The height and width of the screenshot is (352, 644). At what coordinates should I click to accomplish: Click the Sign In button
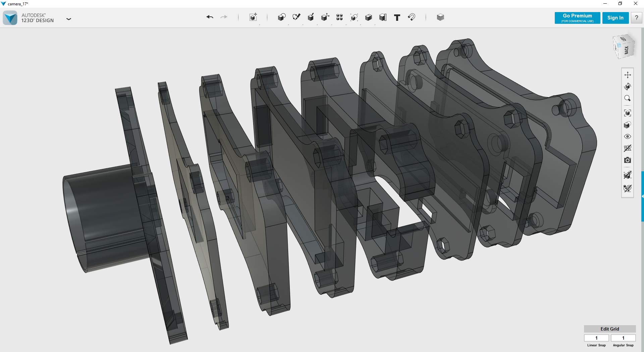(x=615, y=18)
